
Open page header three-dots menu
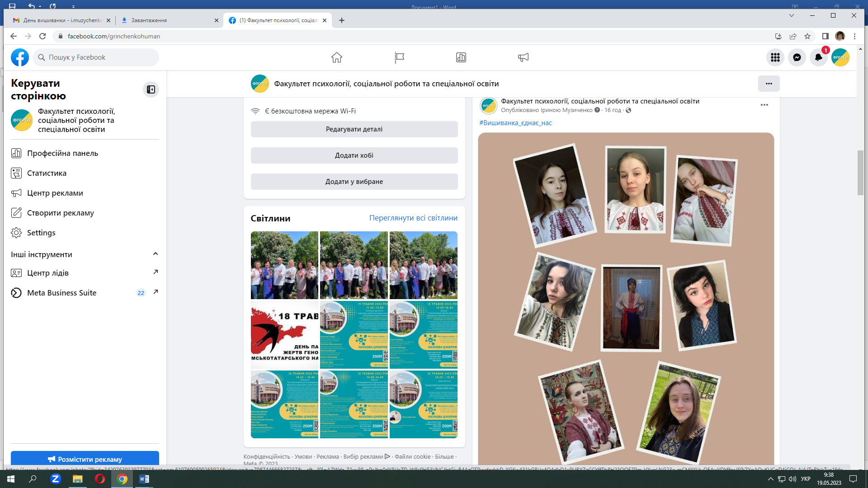[x=769, y=84]
